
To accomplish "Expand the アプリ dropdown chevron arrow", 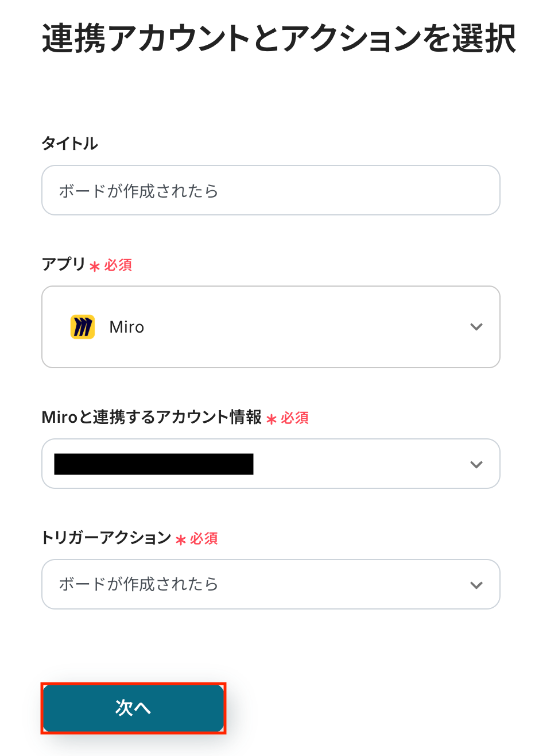I will (476, 327).
